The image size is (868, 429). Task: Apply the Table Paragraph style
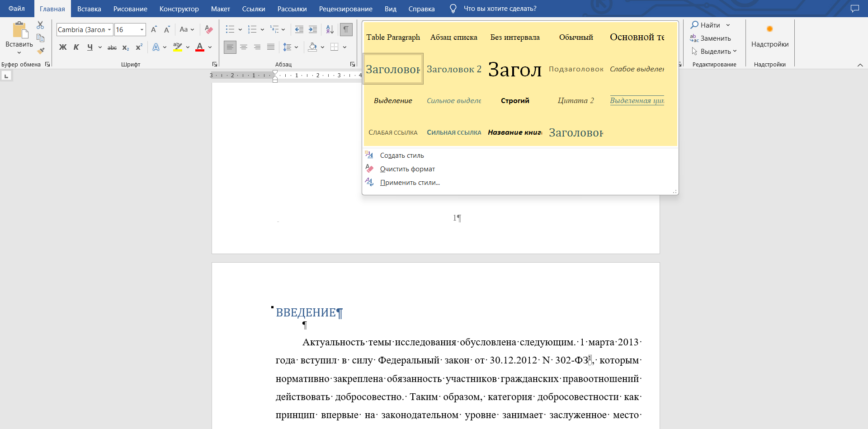393,38
